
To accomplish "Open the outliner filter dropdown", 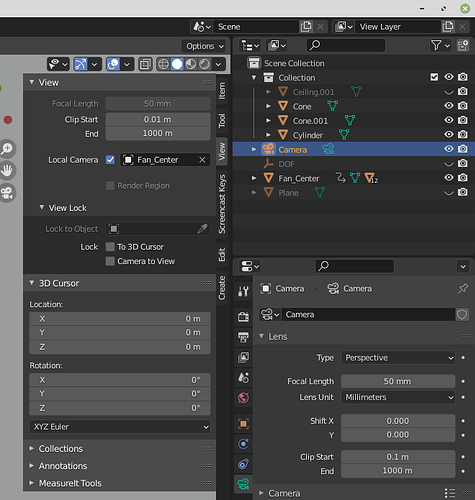I will tap(440, 45).
